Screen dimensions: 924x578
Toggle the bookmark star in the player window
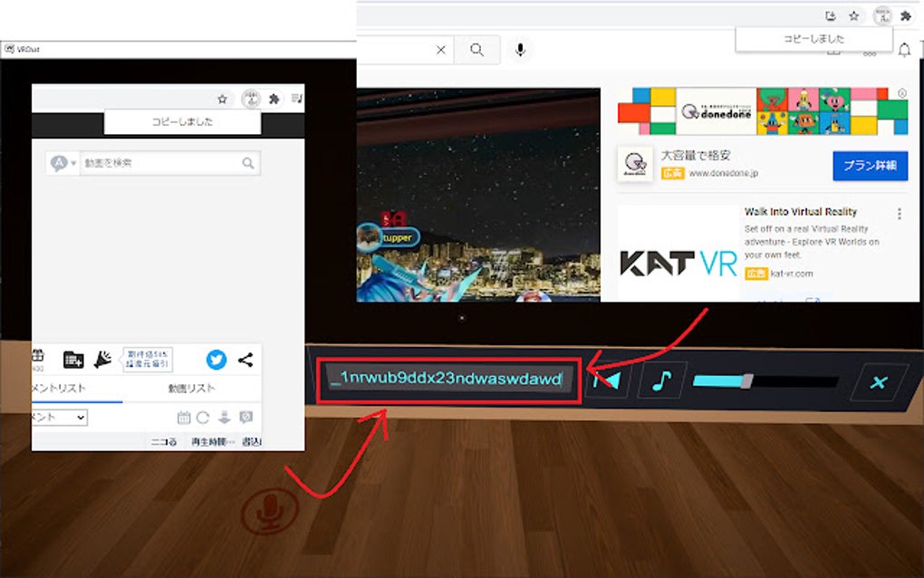(221, 98)
